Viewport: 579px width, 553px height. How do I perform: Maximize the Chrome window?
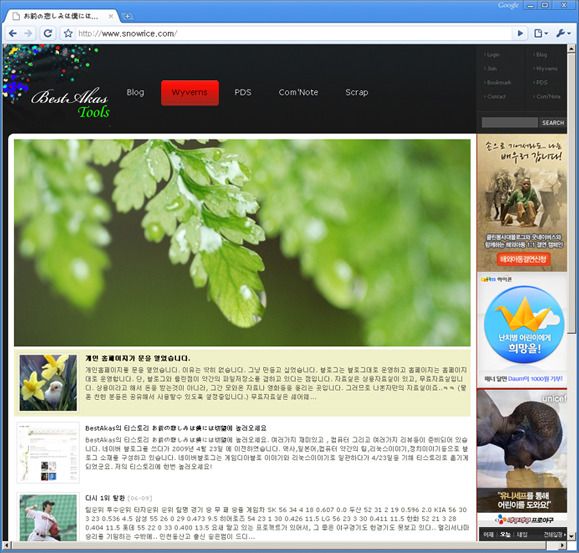tap(545, 5)
